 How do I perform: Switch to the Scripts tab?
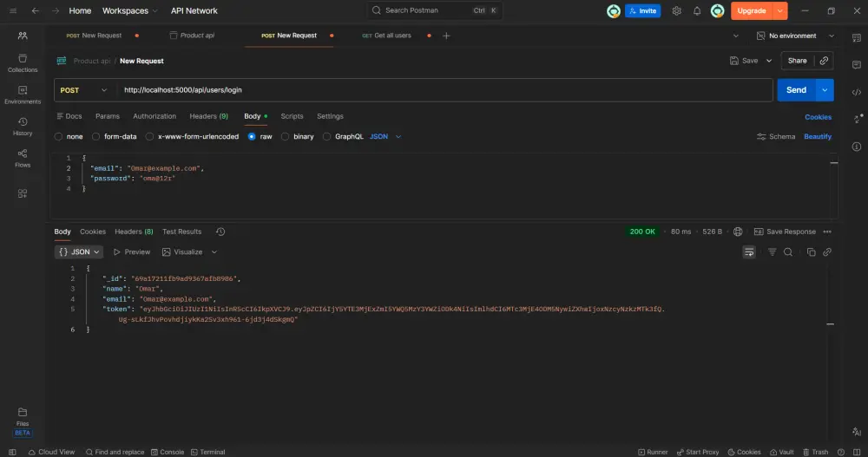pos(292,117)
